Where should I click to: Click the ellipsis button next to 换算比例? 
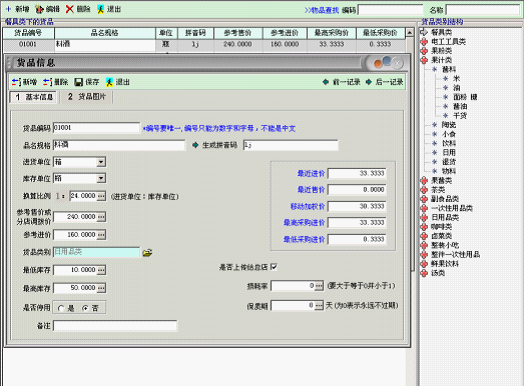pos(101,196)
